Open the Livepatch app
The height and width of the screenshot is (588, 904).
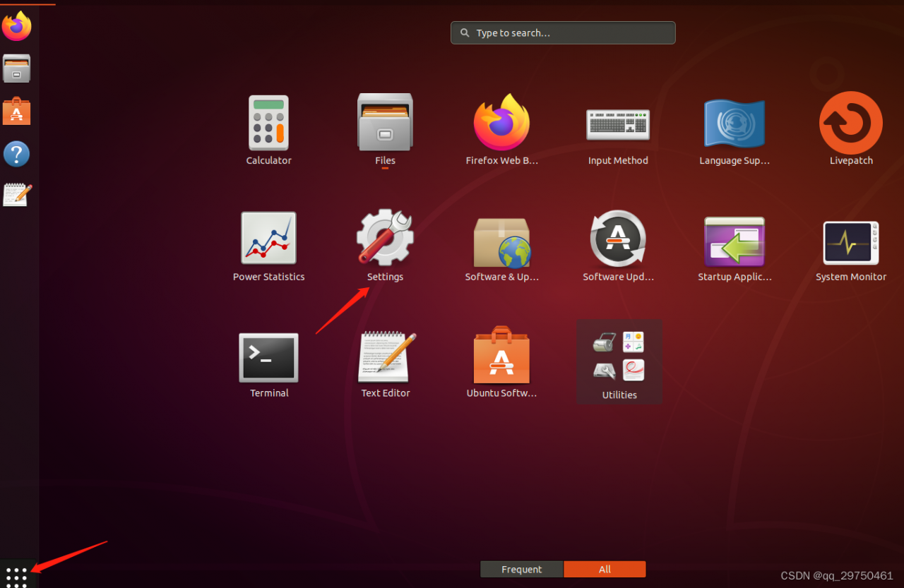click(x=851, y=123)
